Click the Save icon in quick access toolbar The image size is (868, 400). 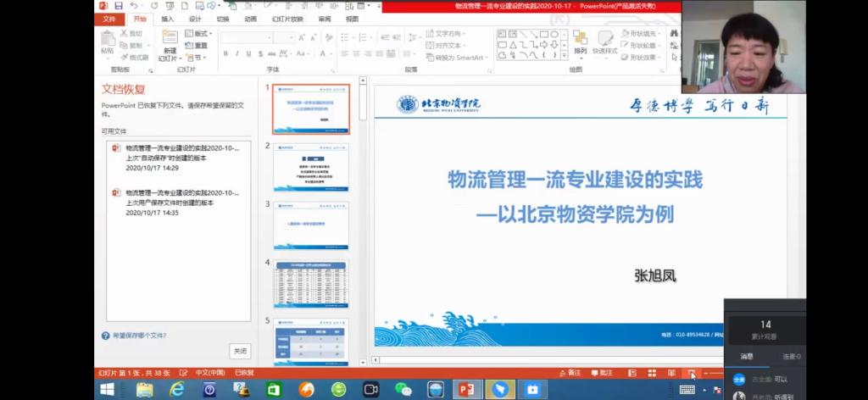click(119, 6)
